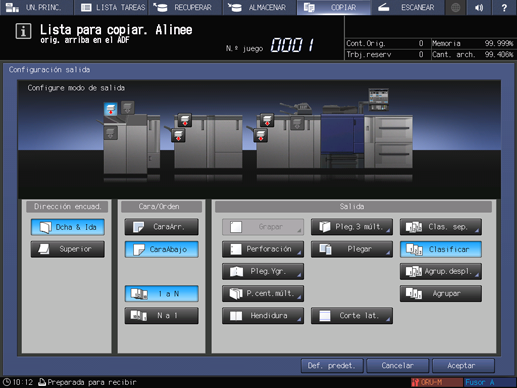Image resolution: width=517 pixels, height=388 pixels.
Task: Click the globe network icon
Action: (455, 7)
